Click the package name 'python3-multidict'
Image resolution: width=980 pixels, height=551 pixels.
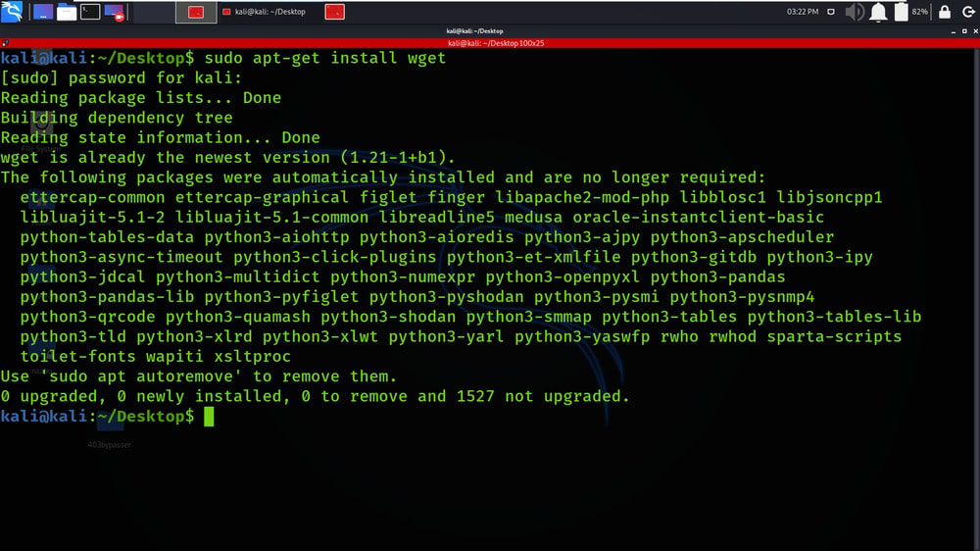(x=237, y=277)
